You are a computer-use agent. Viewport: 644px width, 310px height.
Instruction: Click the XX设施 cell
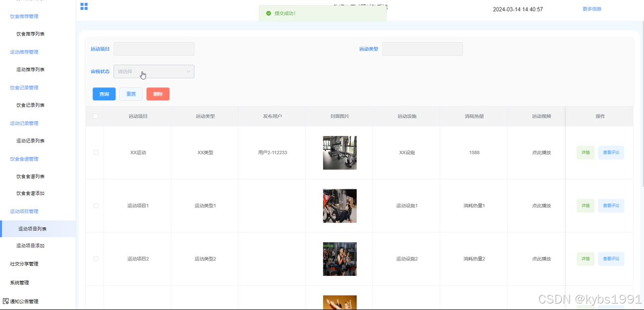pos(407,153)
